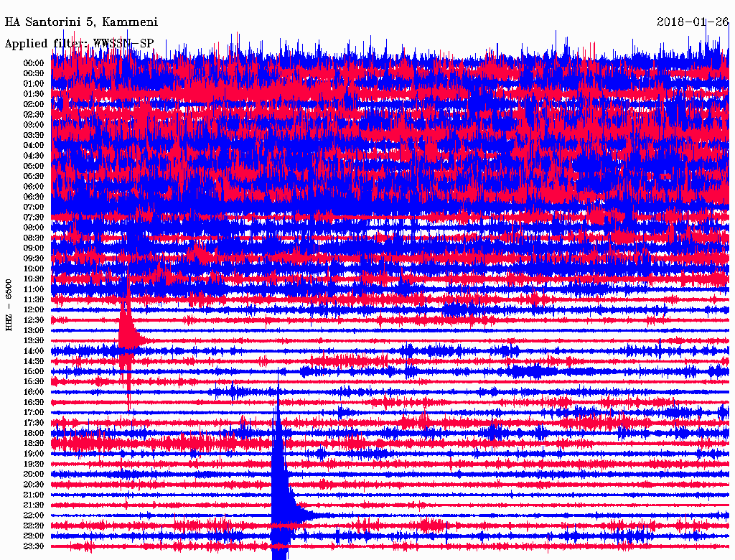Click the vertical HHZ - 6500 axis label
Viewport: 735px width, 560px height.
[x=9, y=305]
